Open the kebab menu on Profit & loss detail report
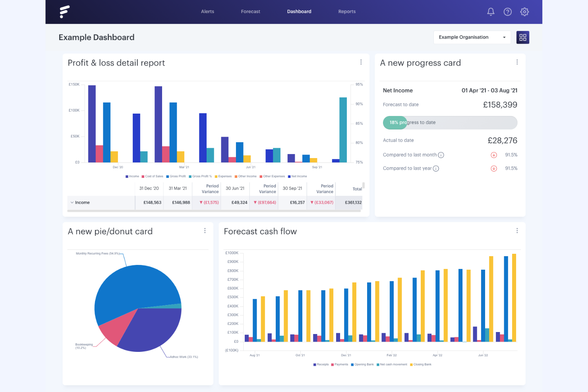Image resolution: width=588 pixels, height=392 pixels. click(x=361, y=62)
